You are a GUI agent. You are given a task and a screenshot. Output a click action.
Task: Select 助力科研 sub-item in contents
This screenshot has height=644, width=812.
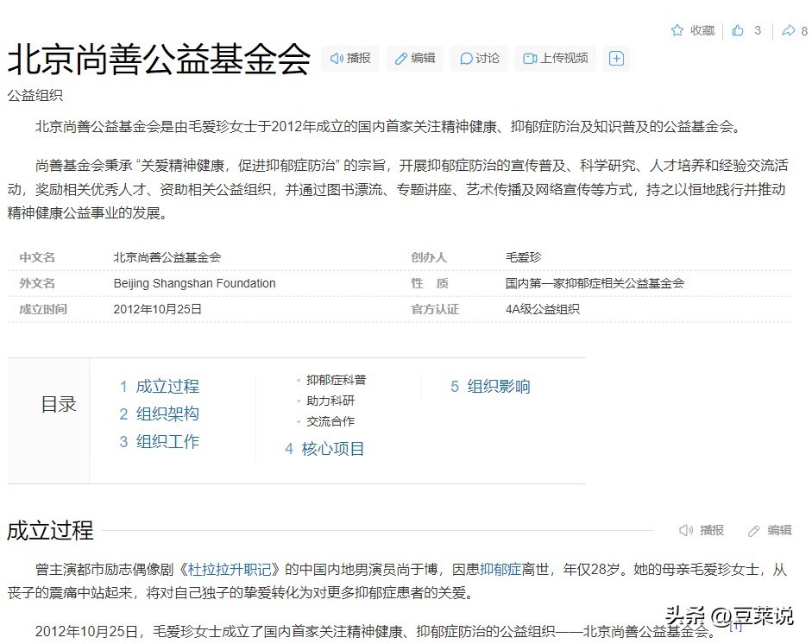pos(330,401)
